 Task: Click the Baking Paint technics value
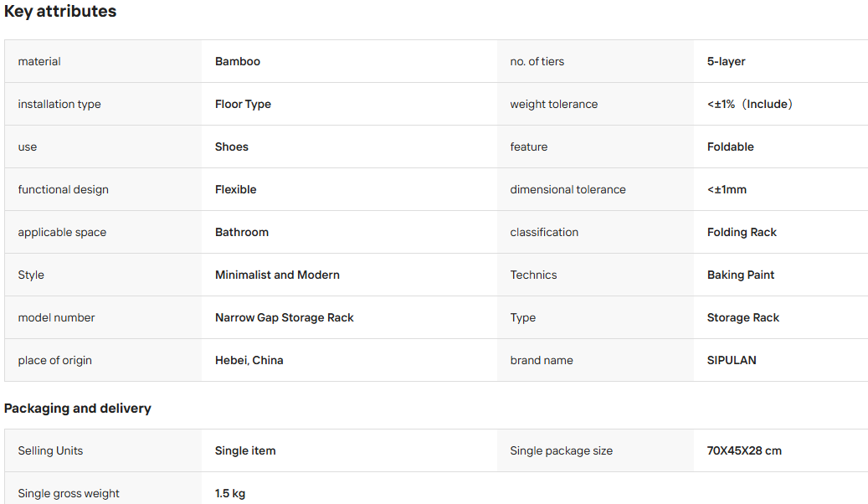pos(741,275)
